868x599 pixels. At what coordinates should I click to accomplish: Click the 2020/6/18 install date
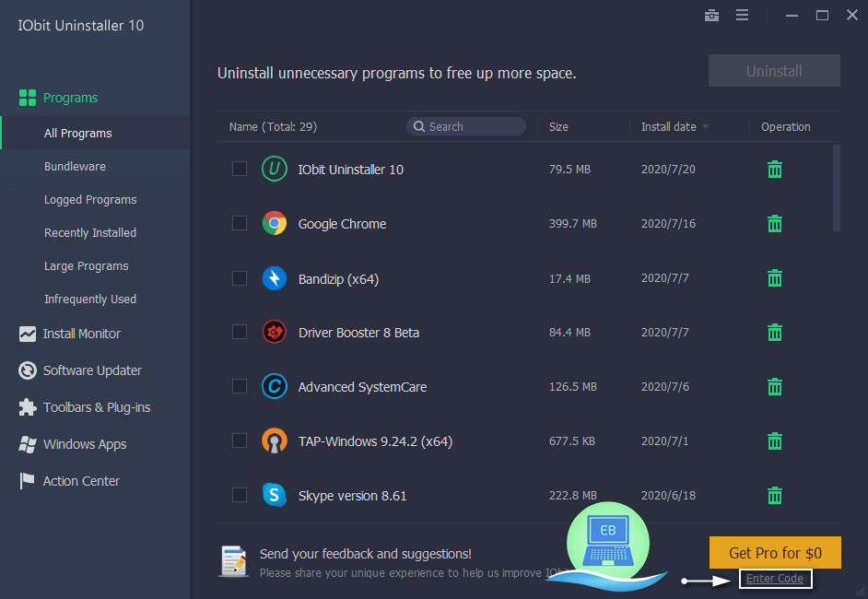668,496
